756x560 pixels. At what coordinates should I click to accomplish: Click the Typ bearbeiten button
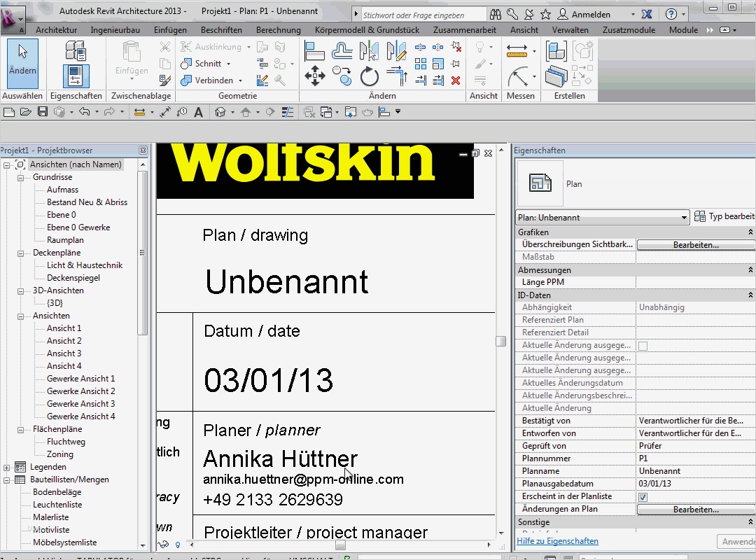coord(724,216)
